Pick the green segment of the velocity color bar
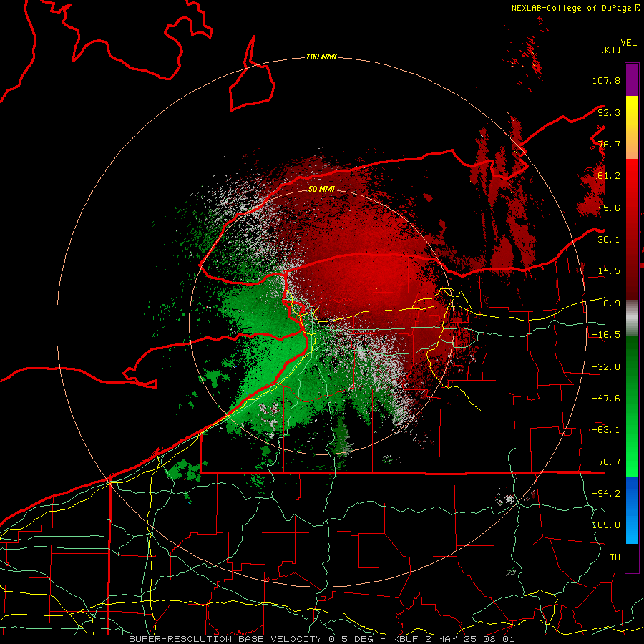The width and height of the screenshot is (644, 644). [632, 407]
